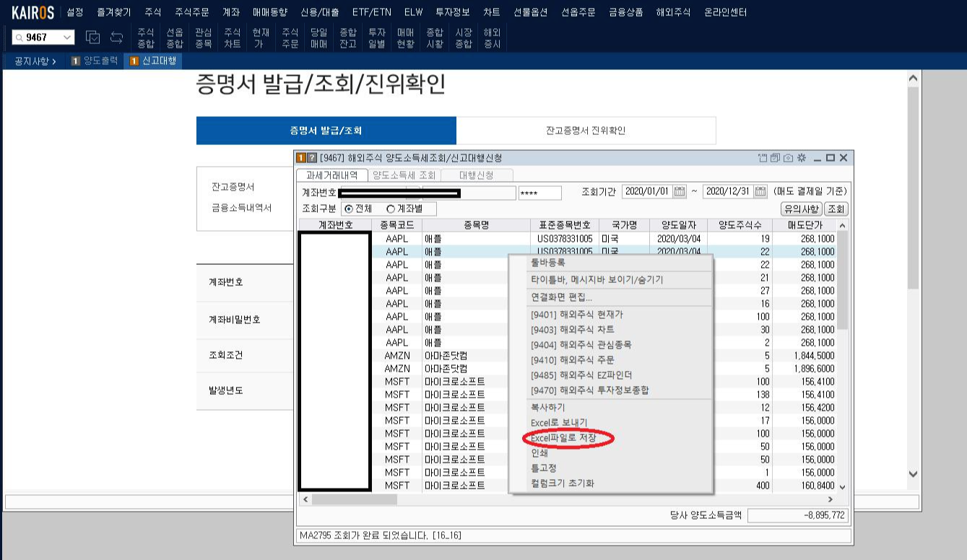The image size is (967, 560).
Task: Open the 금융소득내역서 link
Action: coord(242,208)
